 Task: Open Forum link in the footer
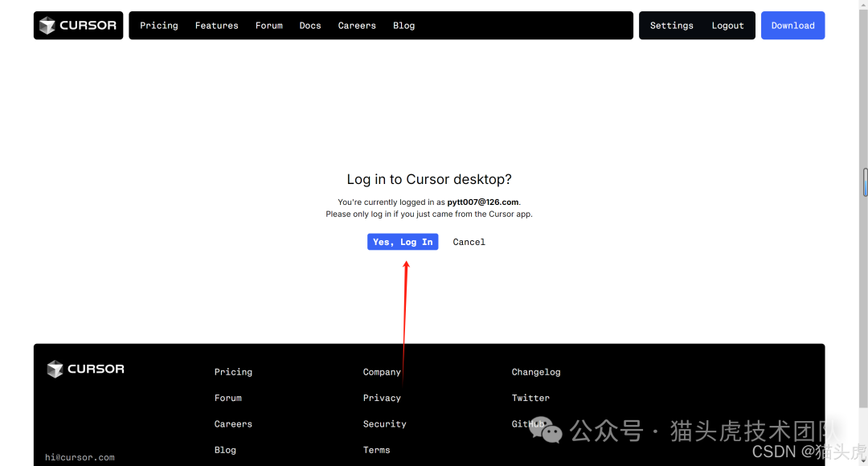point(228,398)
